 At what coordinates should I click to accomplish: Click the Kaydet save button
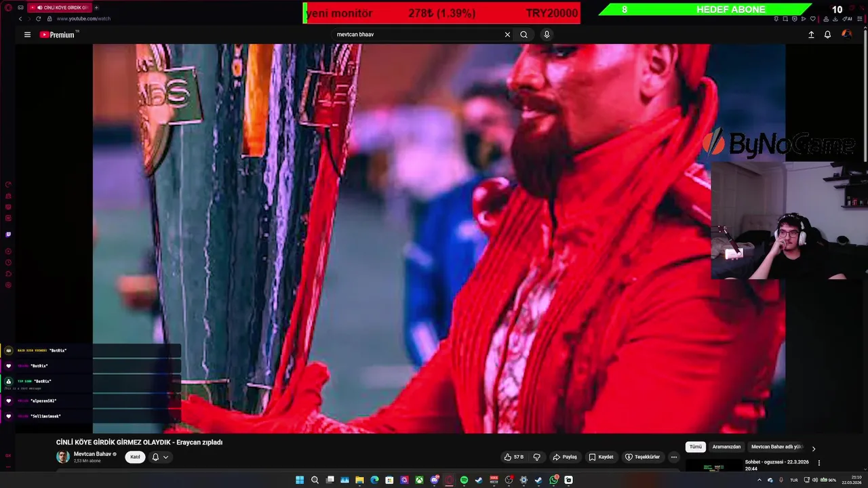pyautogui.click(x=601, y=457)
